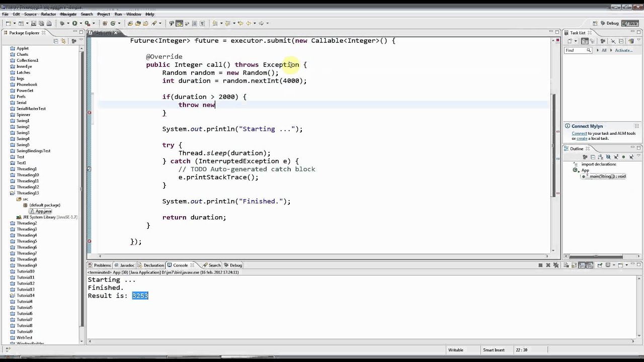Image resolution: width=644 pixels, height=362 pixels.
Task: Toggle Mark Occurrences in the toolbar
Action: (x=179, y=23)
